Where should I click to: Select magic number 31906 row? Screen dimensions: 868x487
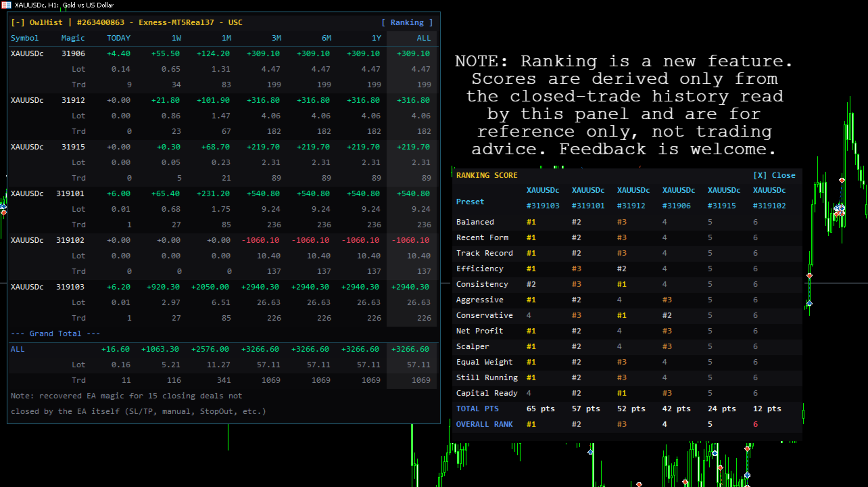tap(222, 53)
